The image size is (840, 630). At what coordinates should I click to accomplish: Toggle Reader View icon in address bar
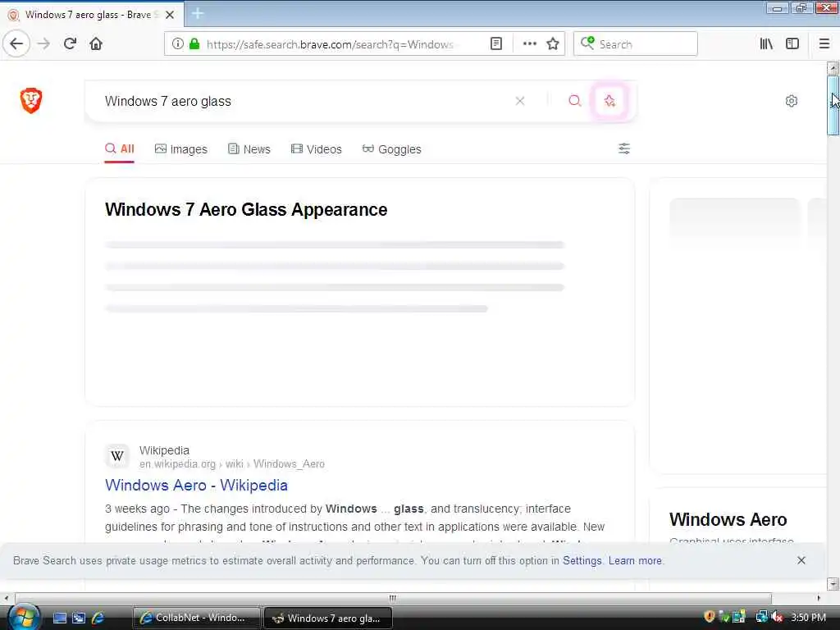click(x=496, y=44)
